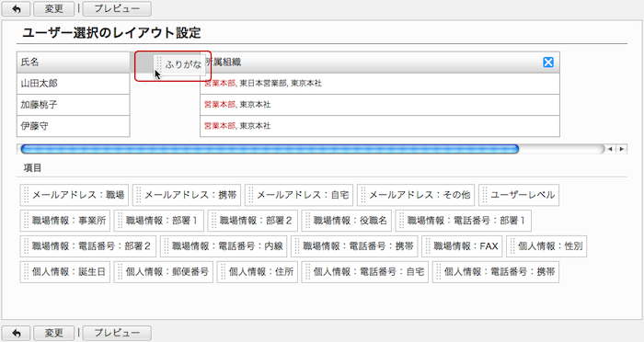Viewport: 644px width, 342px height.
Task: Select the 個人情報：住所 item
Action: coord(257,272)
